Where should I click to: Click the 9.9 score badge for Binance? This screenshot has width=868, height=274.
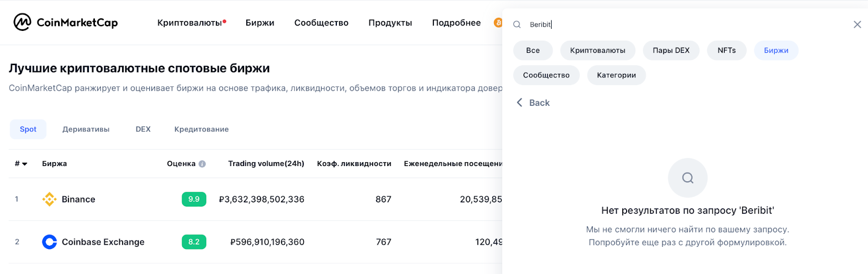click(x=194, y=199)
